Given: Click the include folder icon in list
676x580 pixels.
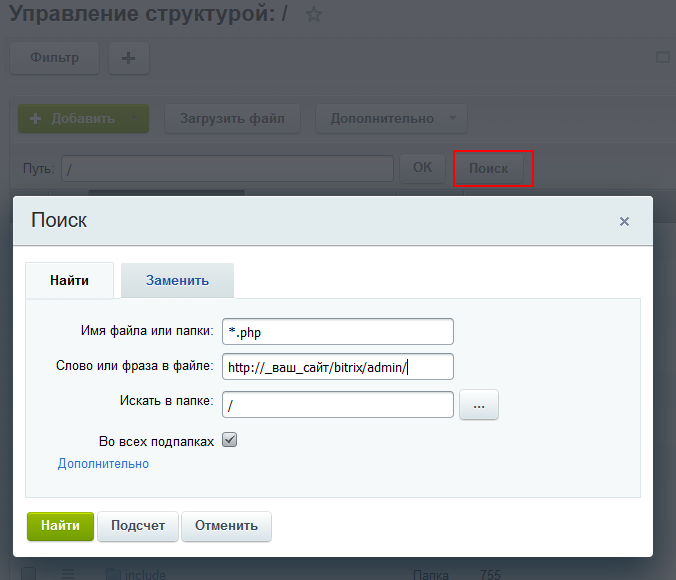Looking at the screenshot, I should click(x=113, y=574).
